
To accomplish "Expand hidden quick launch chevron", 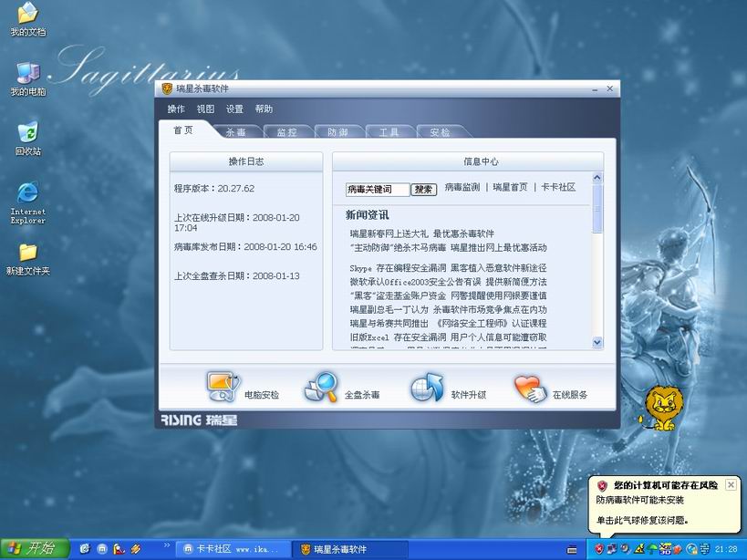I will [167, 545].
